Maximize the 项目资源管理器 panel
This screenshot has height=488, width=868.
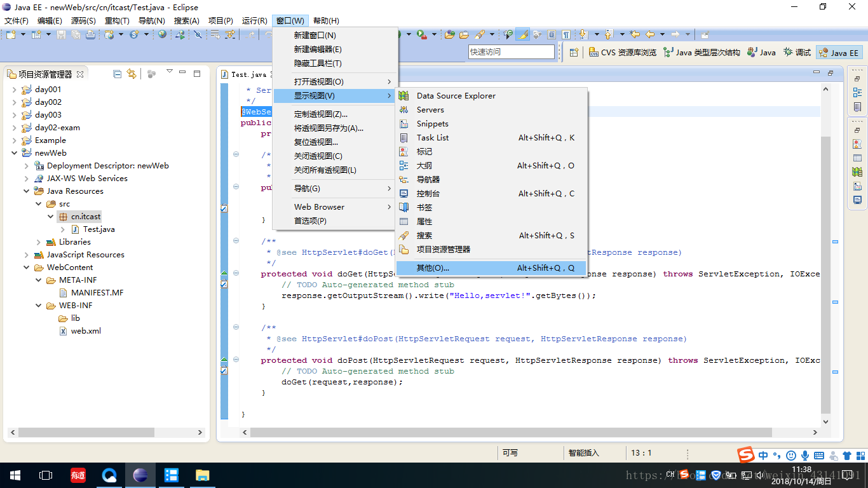(x=197, y=74)
